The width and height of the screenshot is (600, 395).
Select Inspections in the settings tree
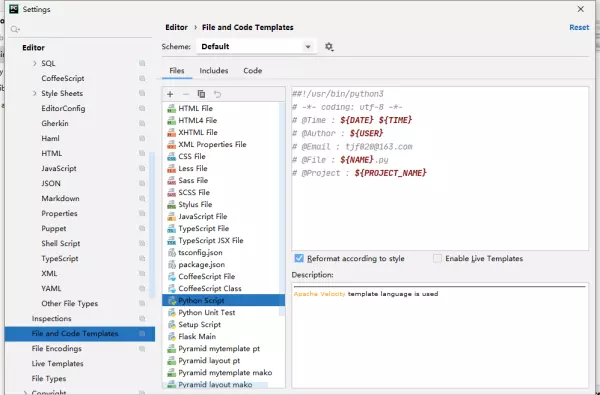(51, 318)
